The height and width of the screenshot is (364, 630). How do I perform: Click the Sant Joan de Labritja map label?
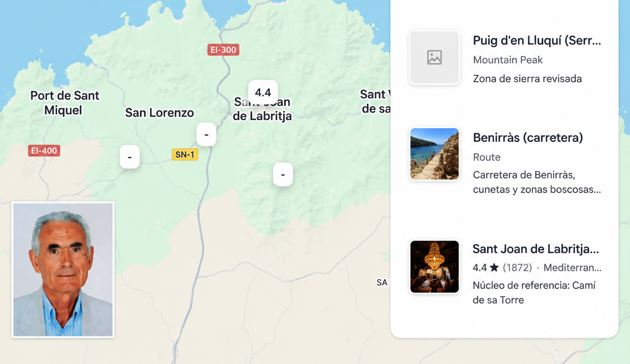[262, 109]
